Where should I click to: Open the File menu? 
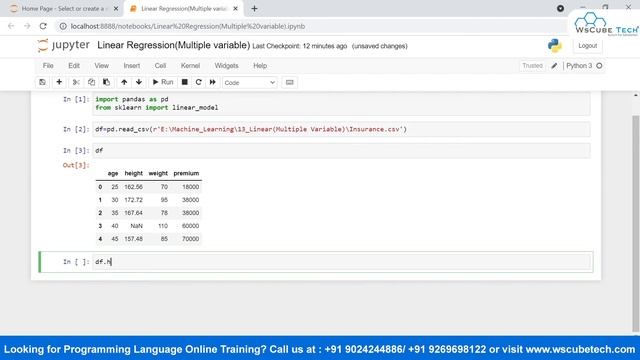point(48,66)
